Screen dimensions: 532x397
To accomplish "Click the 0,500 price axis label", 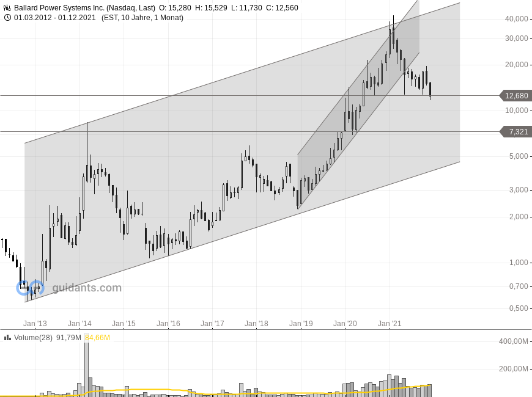I will 519,308.
